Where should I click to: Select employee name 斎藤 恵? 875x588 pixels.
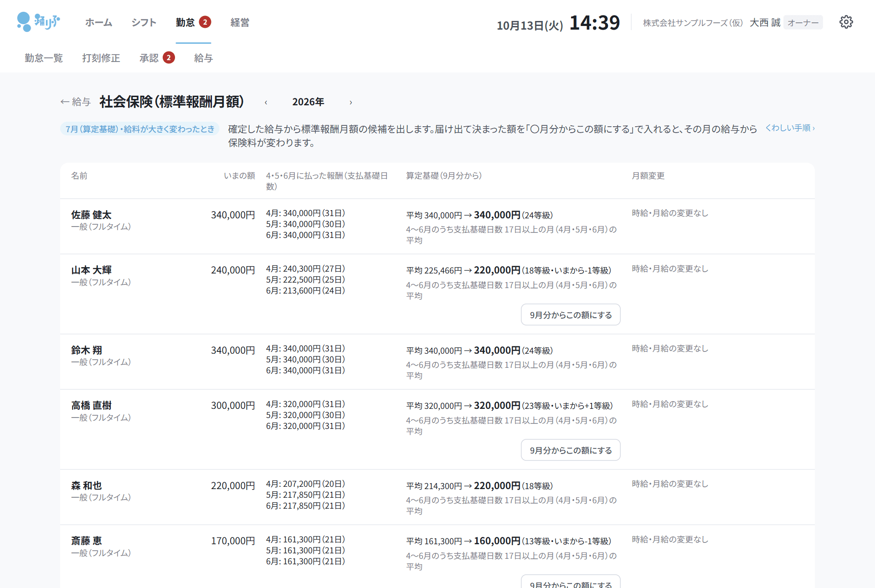[87, 541]
